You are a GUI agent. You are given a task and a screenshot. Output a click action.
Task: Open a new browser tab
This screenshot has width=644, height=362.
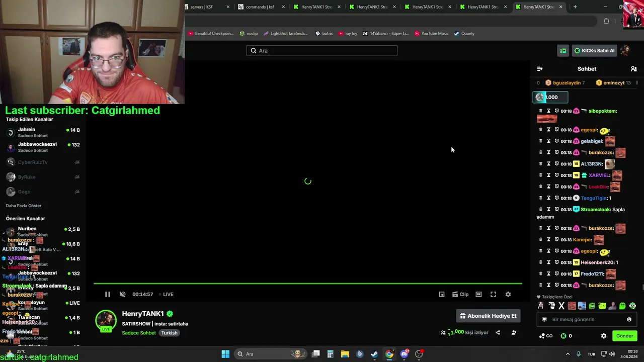575,7
